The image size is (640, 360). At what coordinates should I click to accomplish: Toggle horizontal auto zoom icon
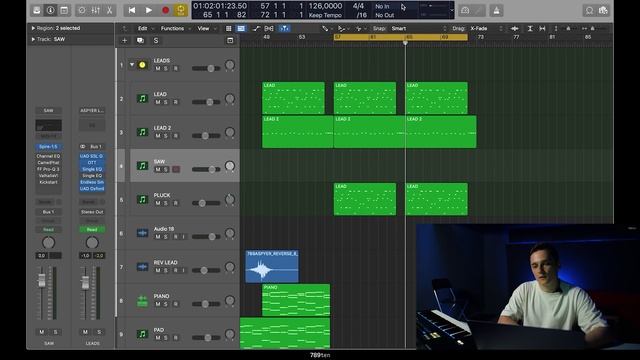tap(542, 29)
